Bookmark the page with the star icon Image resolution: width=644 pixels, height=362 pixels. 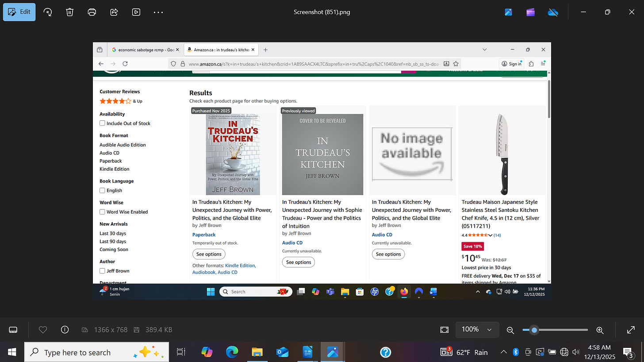pos(456,64)
